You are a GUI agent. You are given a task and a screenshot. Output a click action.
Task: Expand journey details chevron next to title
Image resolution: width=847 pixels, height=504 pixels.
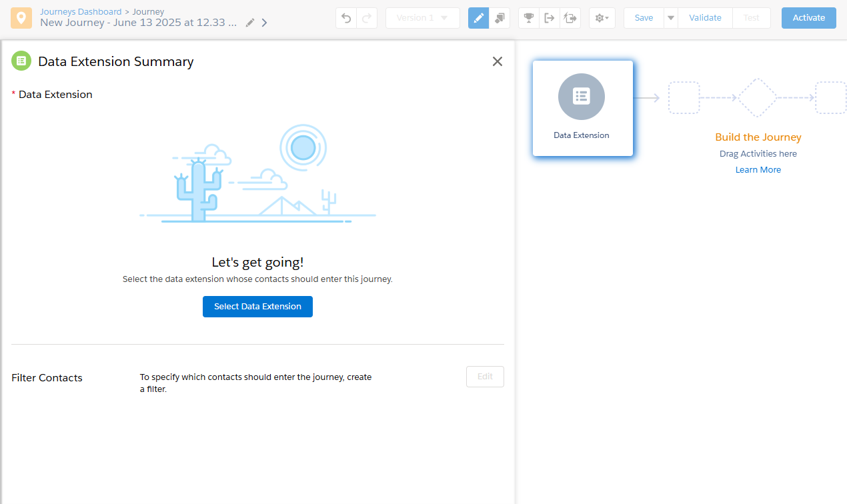(265, 23)
